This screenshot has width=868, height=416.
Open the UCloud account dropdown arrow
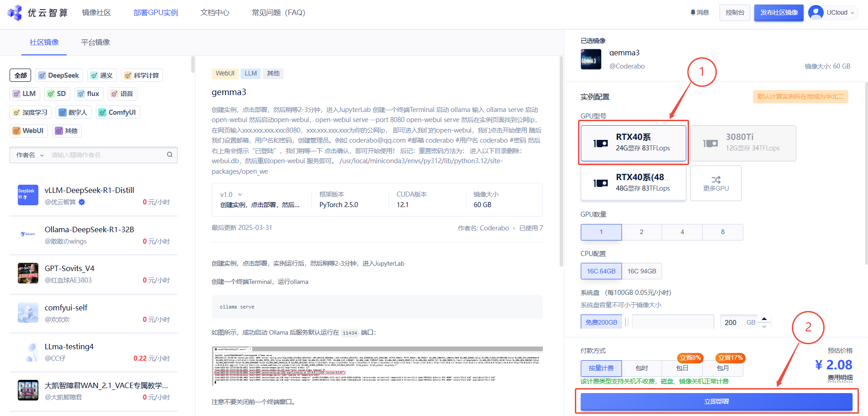(x=852, y=13)
